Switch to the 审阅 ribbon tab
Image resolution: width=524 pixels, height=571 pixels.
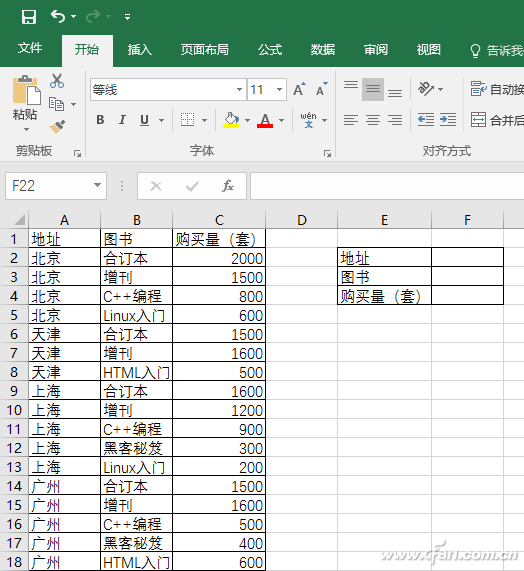(376, 50)
